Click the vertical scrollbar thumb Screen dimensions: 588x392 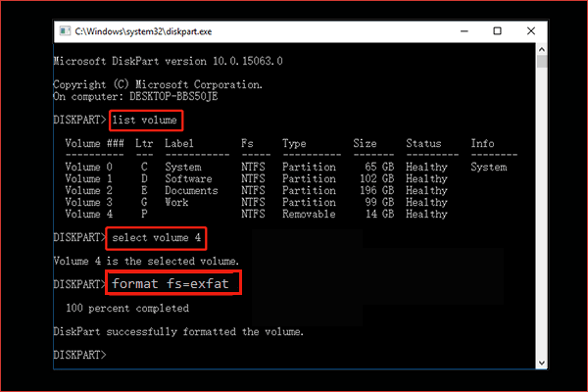(543, 63)
